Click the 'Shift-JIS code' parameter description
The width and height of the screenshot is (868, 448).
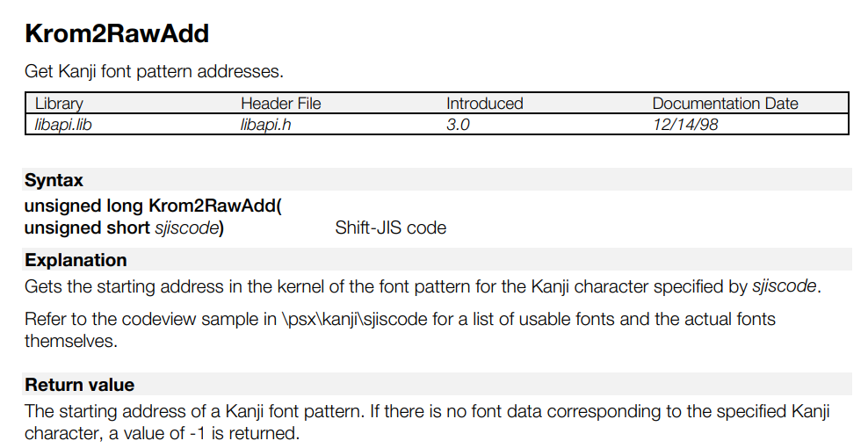click(x=390, y=228)
